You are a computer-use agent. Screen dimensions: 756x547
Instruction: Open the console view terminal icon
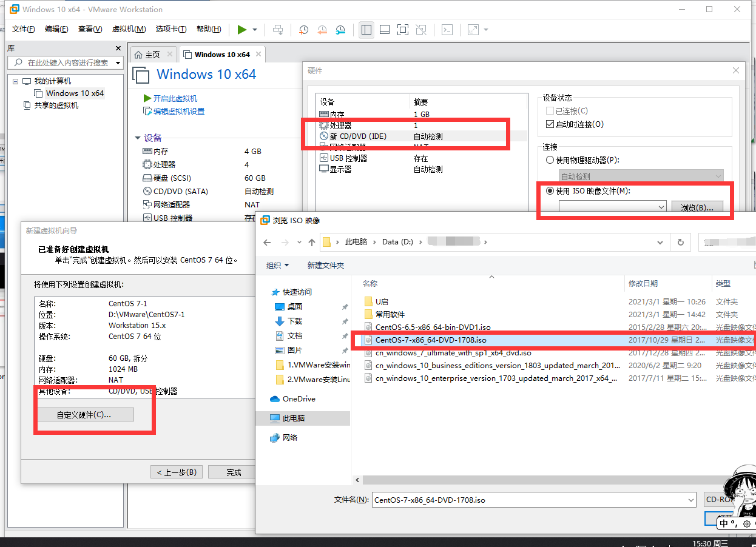pyautogui.click(x=447, y=29)
